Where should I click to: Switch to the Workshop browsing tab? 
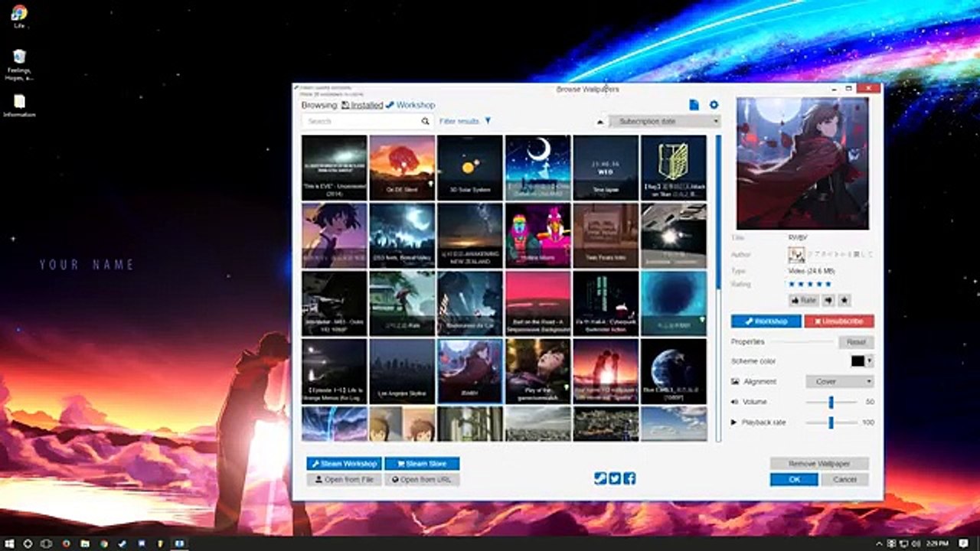(x=410, y=105)
